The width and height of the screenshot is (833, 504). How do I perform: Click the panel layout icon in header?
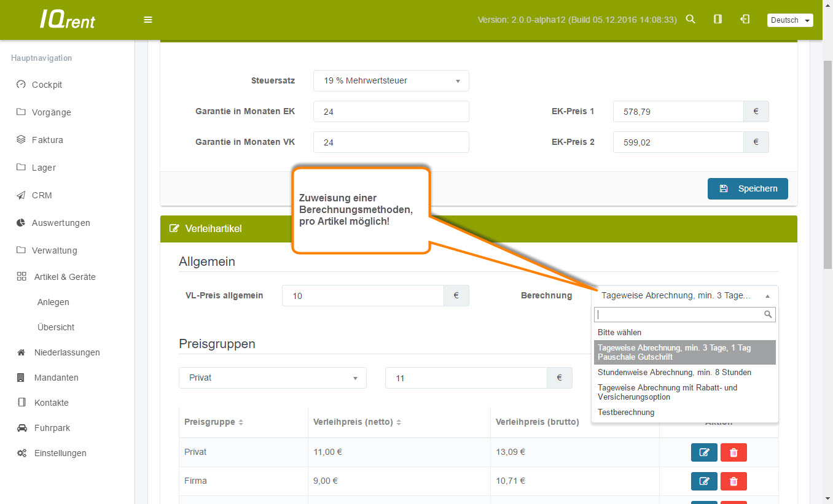pyautogui.click(x=718, y=20)
